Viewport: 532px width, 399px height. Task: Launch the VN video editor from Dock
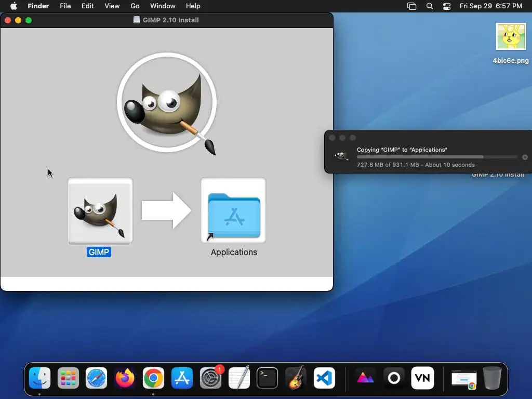point(422,378)
